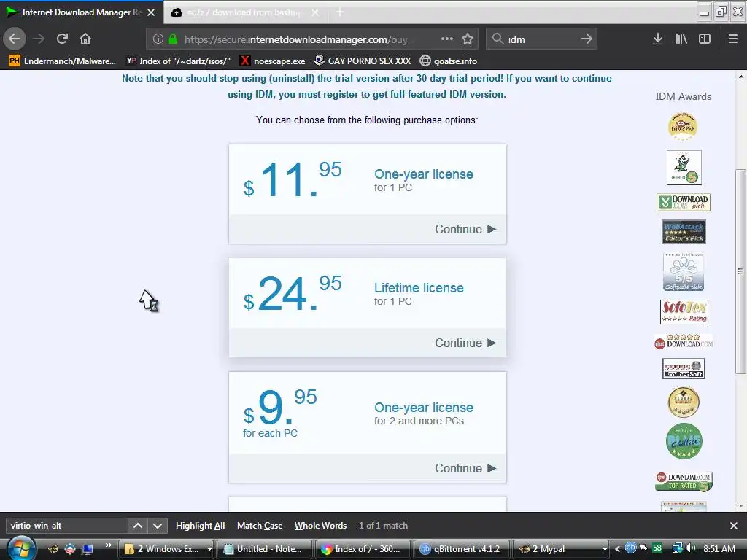Show hidden system tray icons
Screen dimensions: 747x560
617,549
